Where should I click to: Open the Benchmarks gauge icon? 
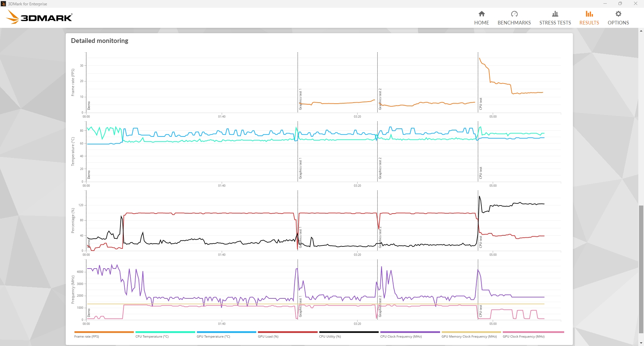[514, 14]
